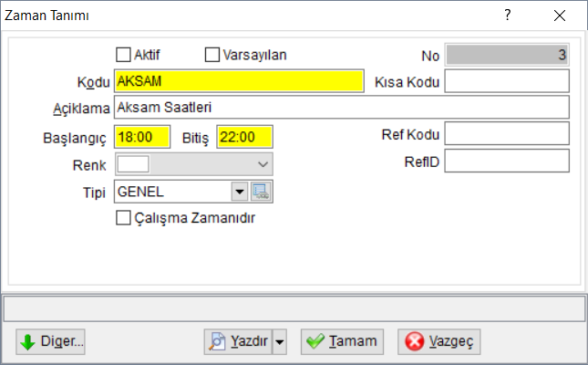This screenshot has width=588, height=365.
Task: Tick the Varsayılan checkbox
Action: pyautogui.click(x=212, y=55)
